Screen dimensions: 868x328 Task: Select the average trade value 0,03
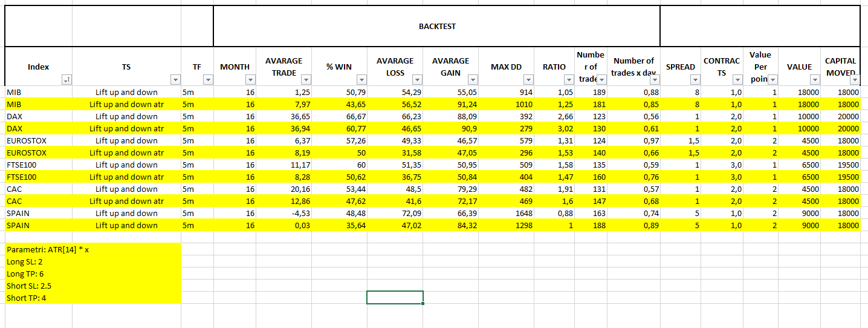click(283, 225)
